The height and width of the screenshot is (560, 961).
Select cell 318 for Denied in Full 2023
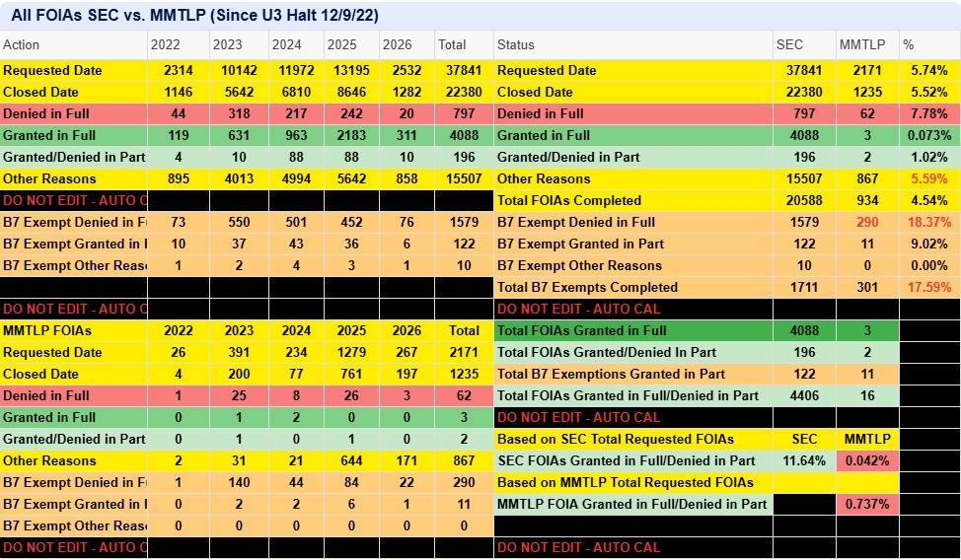(239, 114)
